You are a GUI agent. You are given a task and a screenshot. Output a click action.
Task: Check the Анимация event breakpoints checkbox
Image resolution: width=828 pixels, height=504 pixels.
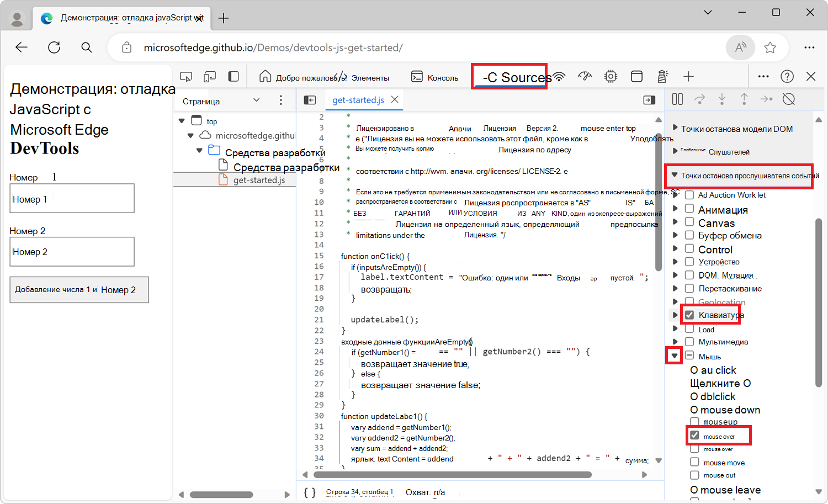(x=689, y=209)
